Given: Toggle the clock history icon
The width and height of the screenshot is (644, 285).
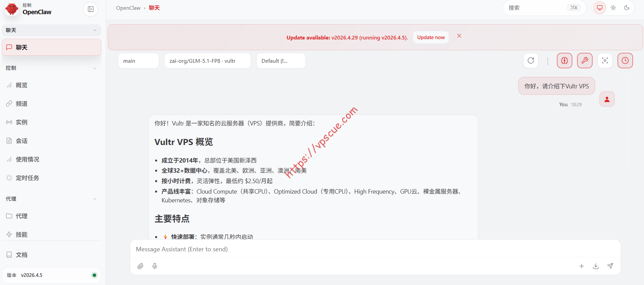Looking at the screenshot, I should point(625,61).
